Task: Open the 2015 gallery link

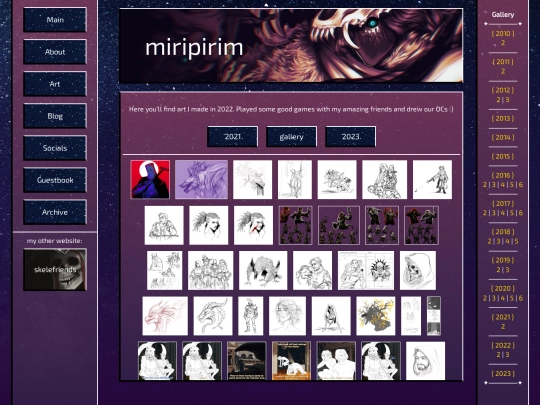Action: pos(503,156)
